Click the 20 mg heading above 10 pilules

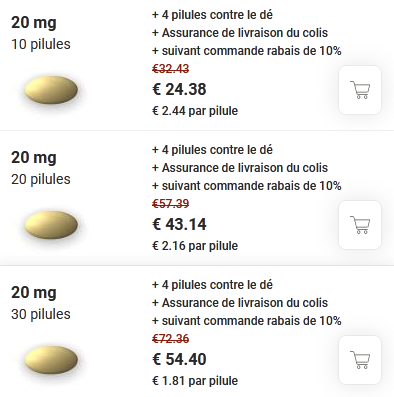coord(34,23)
